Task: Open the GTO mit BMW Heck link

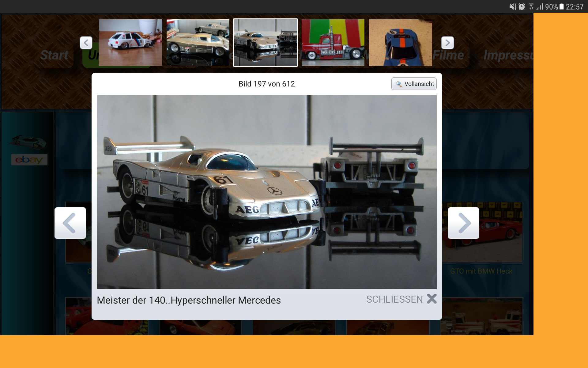Action: (x=481, y=271)
